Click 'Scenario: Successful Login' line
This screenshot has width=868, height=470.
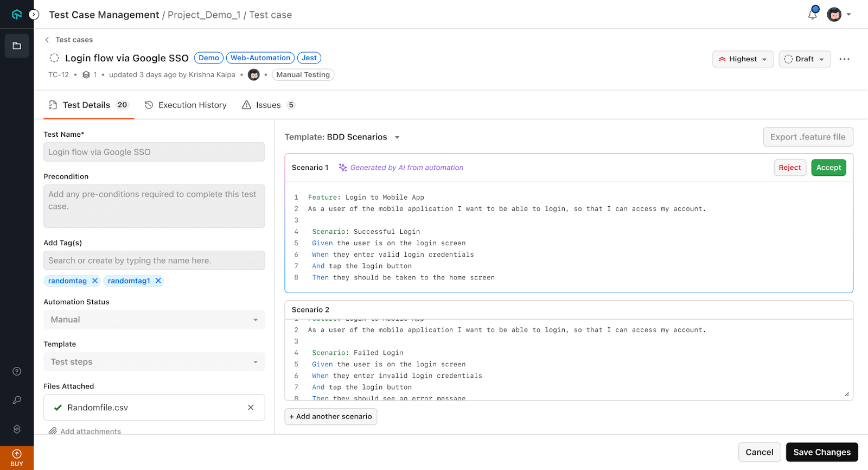tap(366, 232)
